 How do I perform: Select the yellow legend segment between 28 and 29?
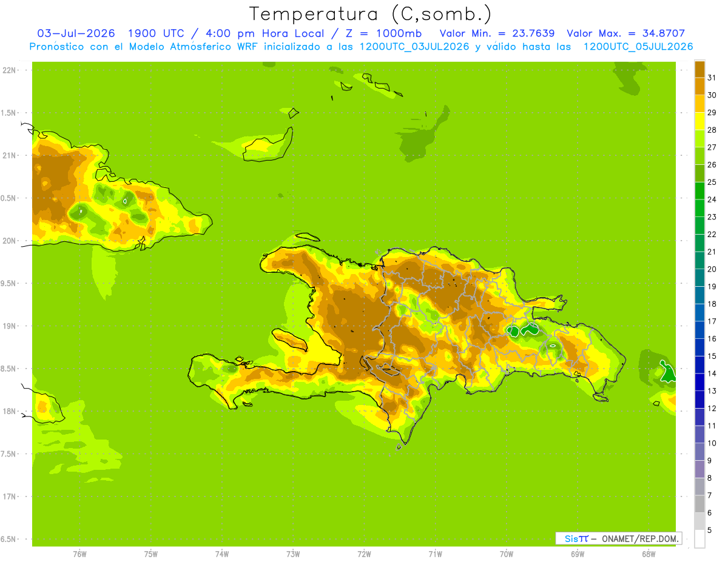(x=699, y=121)
